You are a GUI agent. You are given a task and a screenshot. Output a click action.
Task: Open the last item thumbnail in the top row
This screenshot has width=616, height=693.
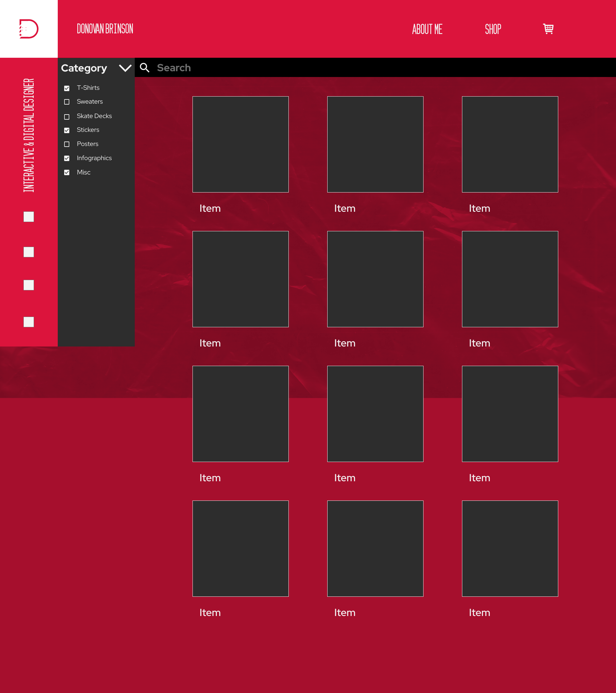[x=510, y=144]
